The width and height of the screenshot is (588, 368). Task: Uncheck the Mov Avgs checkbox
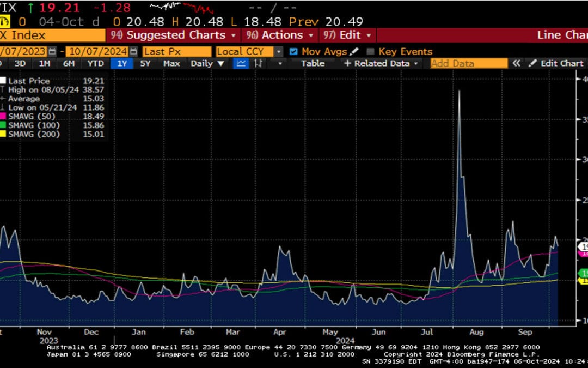coord(293,51)
